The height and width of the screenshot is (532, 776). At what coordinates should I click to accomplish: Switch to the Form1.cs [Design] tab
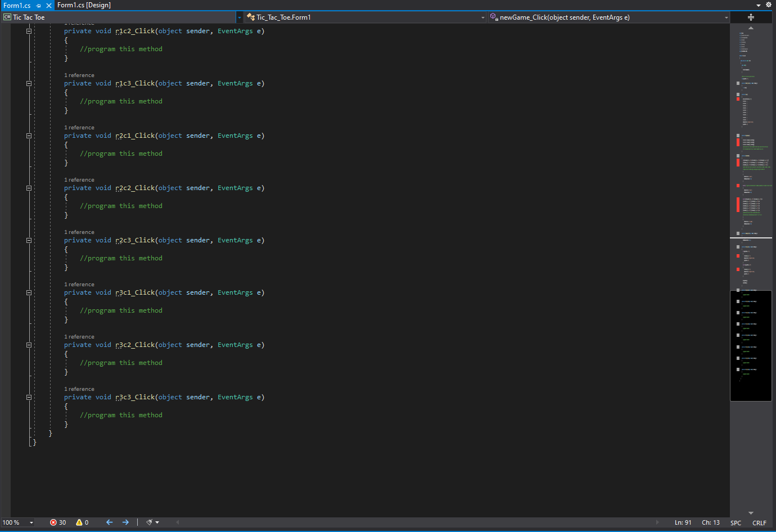point(84,5)
